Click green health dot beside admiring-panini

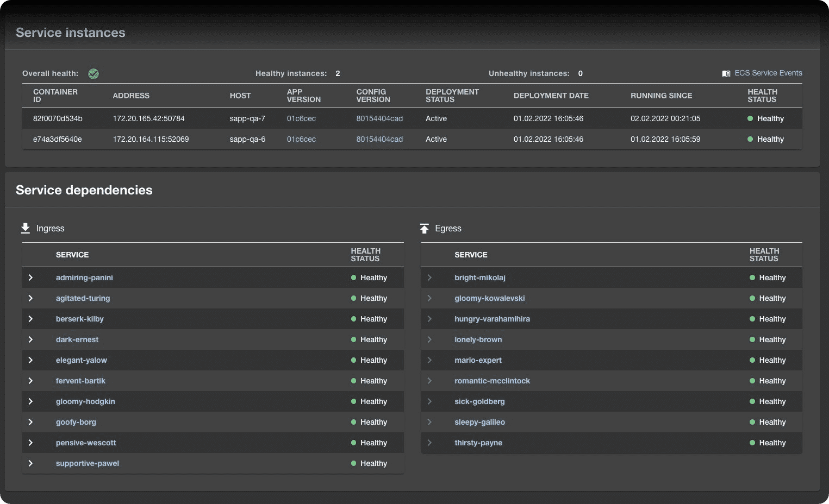[353, 278]
